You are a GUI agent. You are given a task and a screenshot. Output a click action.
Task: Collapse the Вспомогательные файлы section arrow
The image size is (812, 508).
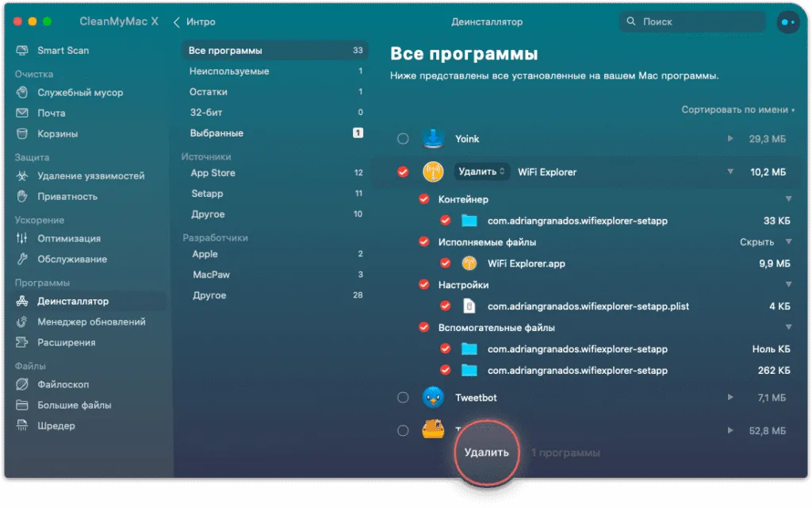pos(789,328)
